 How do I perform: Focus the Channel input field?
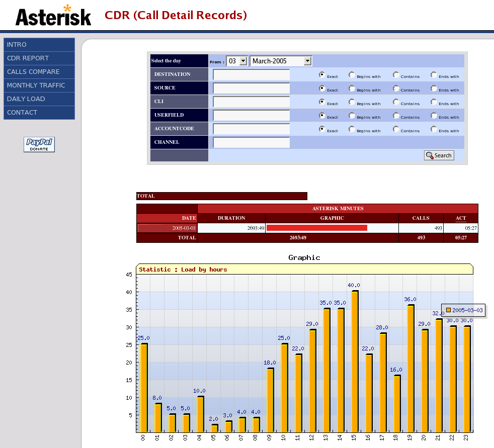click(252, 142)
